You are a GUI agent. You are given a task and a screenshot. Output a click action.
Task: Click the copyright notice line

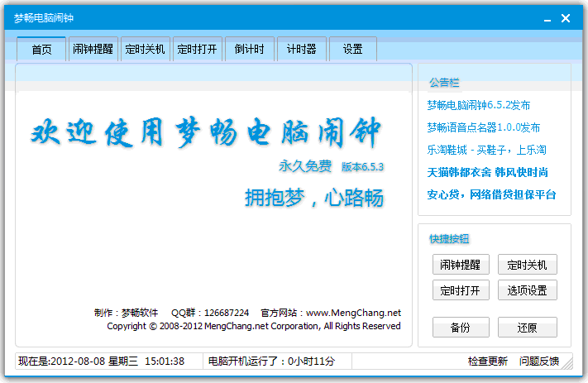pyautogui.click(x=254, y=326)
